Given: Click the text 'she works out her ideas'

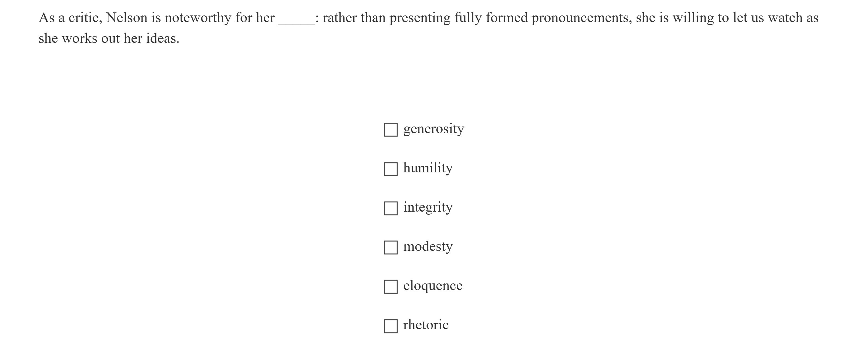Looking at the screenshot, I should [109, 39].
